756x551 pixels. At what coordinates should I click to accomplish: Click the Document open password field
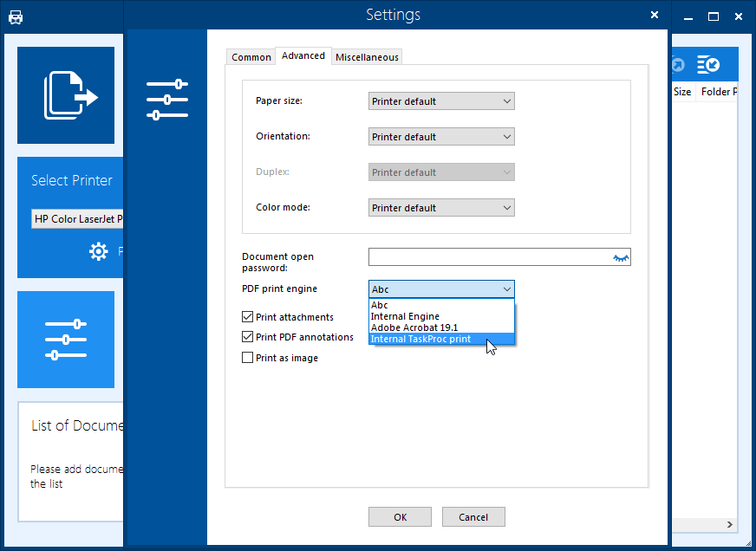point(490,257)
